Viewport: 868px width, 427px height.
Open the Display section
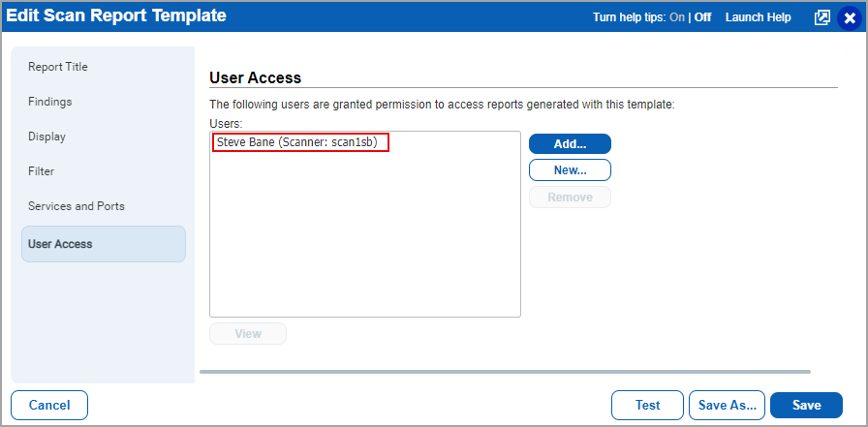47,137
